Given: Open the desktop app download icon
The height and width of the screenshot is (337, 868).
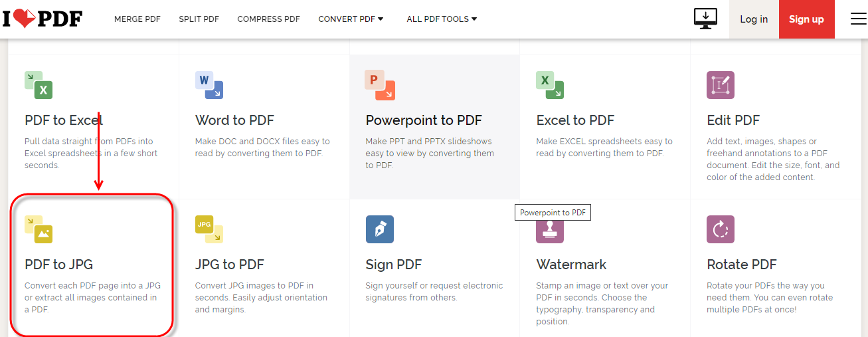Looking at the screenshot, I should coord(705,19).
